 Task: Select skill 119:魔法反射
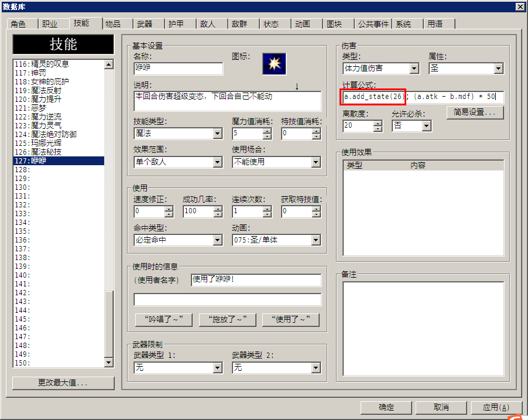[x=59, y=90]
